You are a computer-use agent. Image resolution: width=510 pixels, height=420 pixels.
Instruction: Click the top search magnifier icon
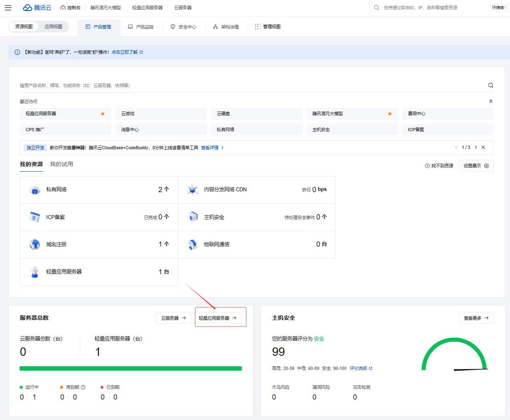[x=376, y=8]
